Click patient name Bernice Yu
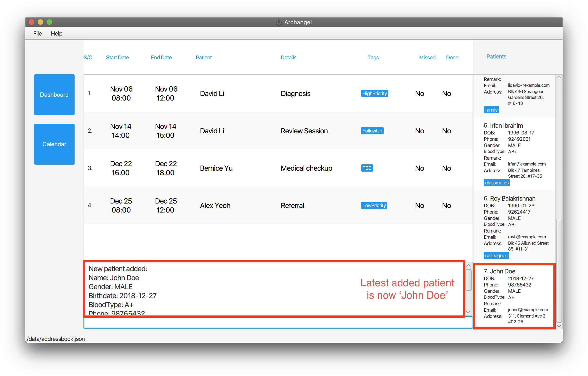Viewport: 588px width, 376px height. click(x=216, y=168)
